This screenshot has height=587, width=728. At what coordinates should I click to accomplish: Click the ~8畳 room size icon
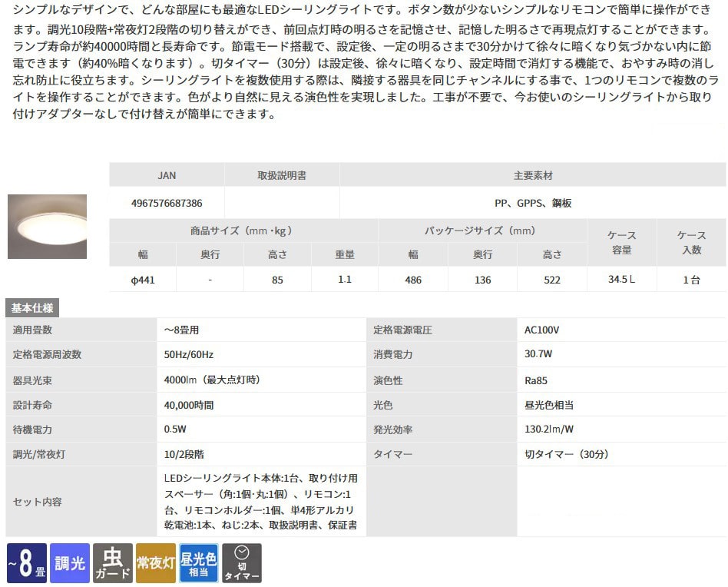tap(25, 563)
